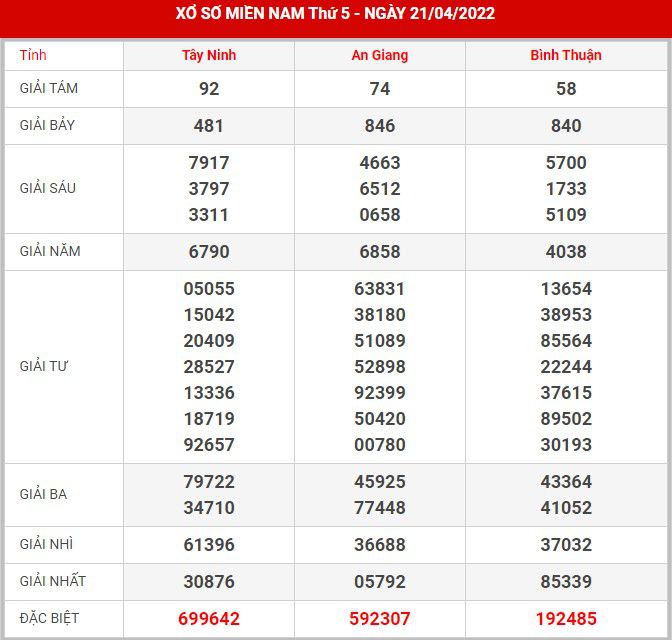672x640 pixels.
Task: Select Tây Ninh fifth prize 6790
Action: [209, 252]
